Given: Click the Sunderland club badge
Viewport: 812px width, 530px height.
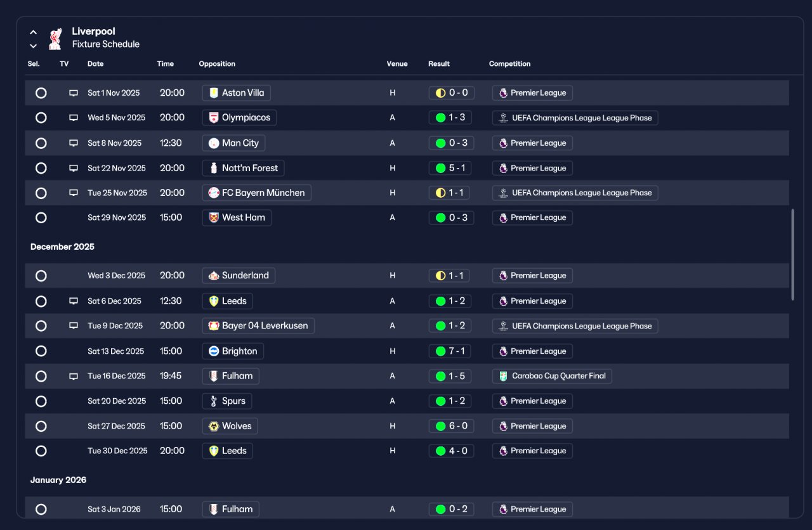Looking at the screenshot, I should (214, 276).
